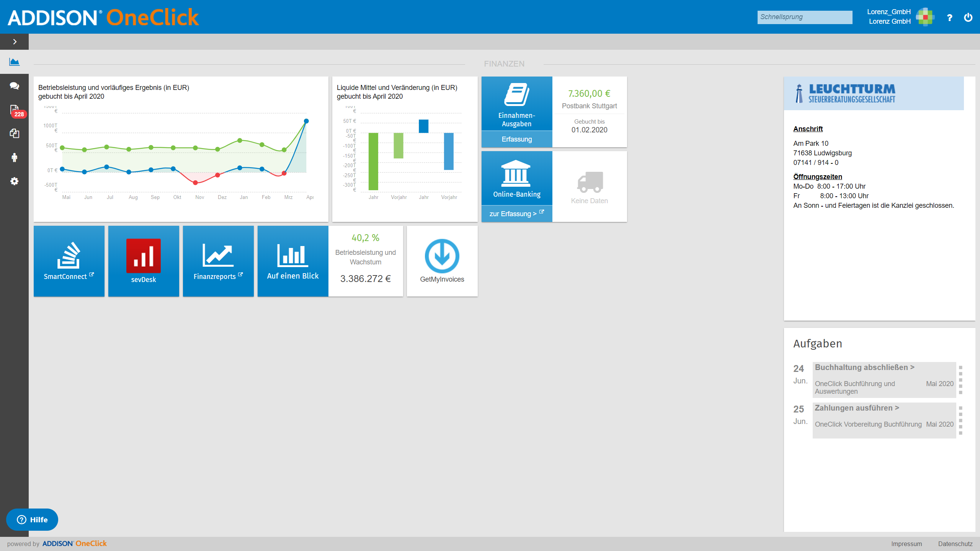The width and height of the screenshot is (980, 551).
Task: Click the red November point in Betriebsleistung chart
Action: pyautogui.click(x=196, y=183)
